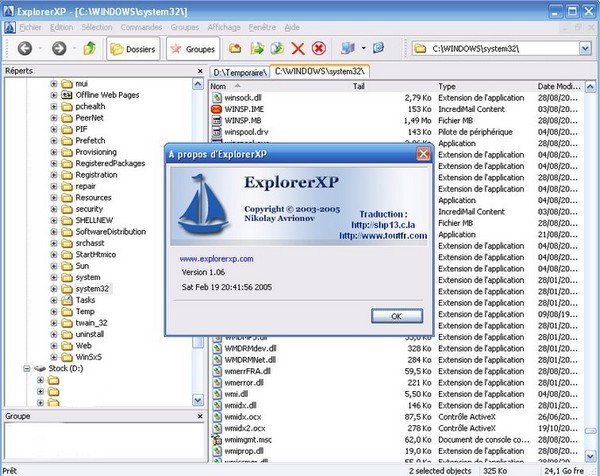The image size is (600, 476).
Task: Click the Back navigation arrow
Action: coord(25,49)
